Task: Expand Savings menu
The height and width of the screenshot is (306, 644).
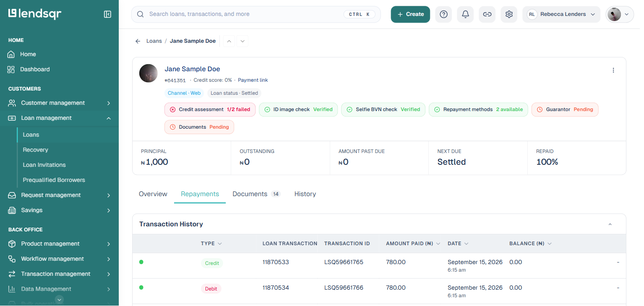Action: (x=59, y=210)
